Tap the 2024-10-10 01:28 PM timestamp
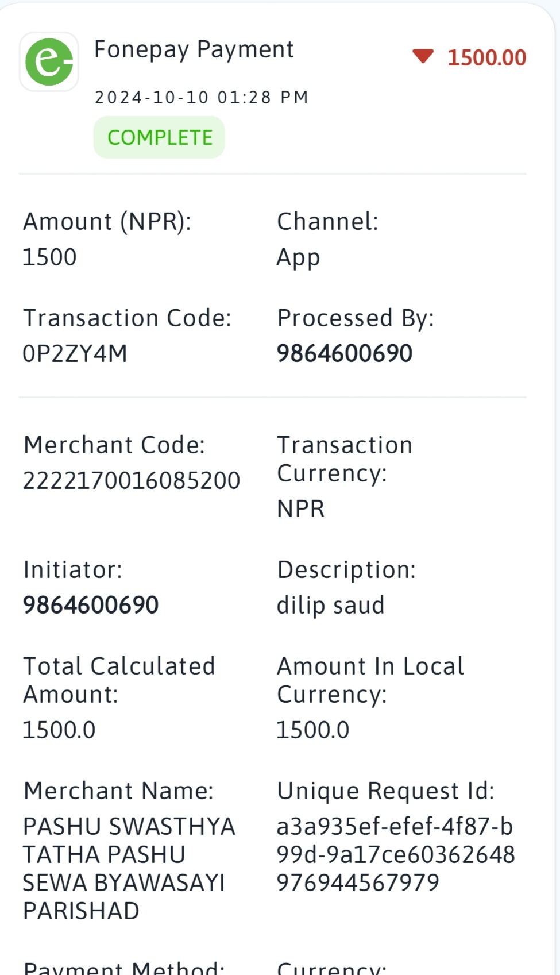This screenshot has height=975, width=560. (x=202, y=97)
